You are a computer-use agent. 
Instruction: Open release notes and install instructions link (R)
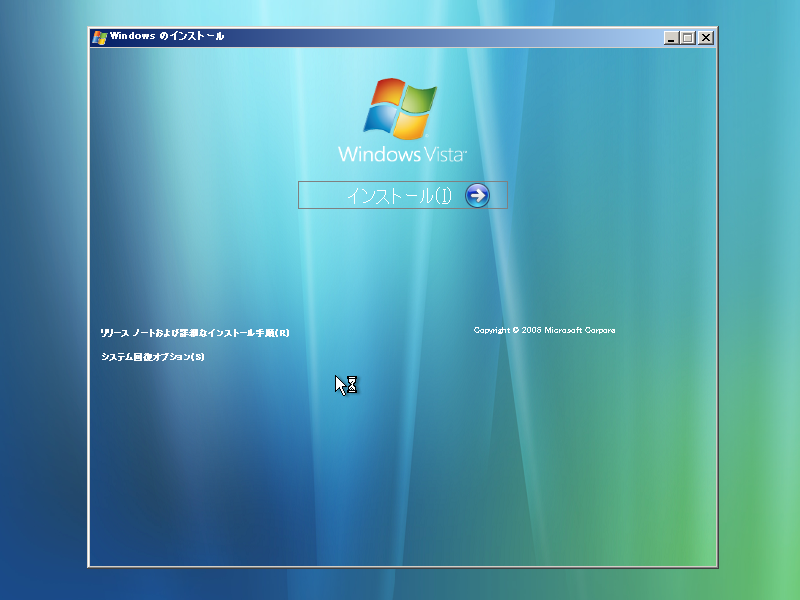point(195,333)
